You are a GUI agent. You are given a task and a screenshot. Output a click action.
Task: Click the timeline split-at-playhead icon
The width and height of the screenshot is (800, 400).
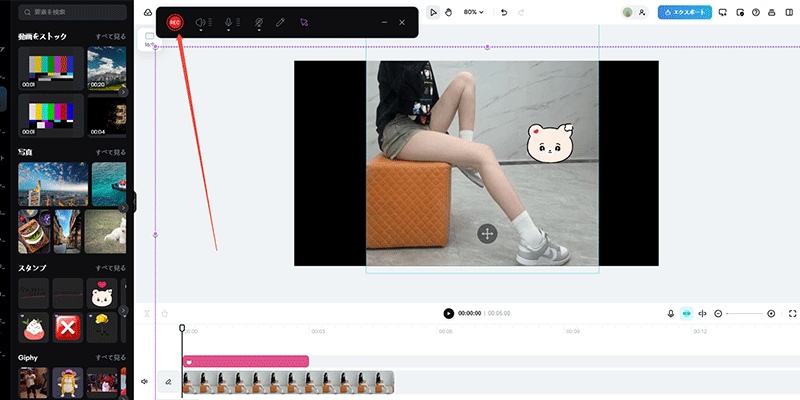tap(703, 313)
